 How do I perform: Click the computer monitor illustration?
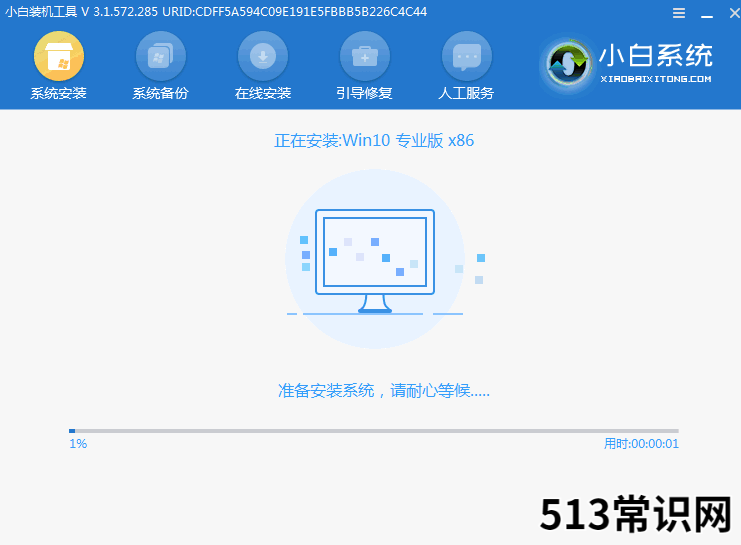tap(375, 261)
